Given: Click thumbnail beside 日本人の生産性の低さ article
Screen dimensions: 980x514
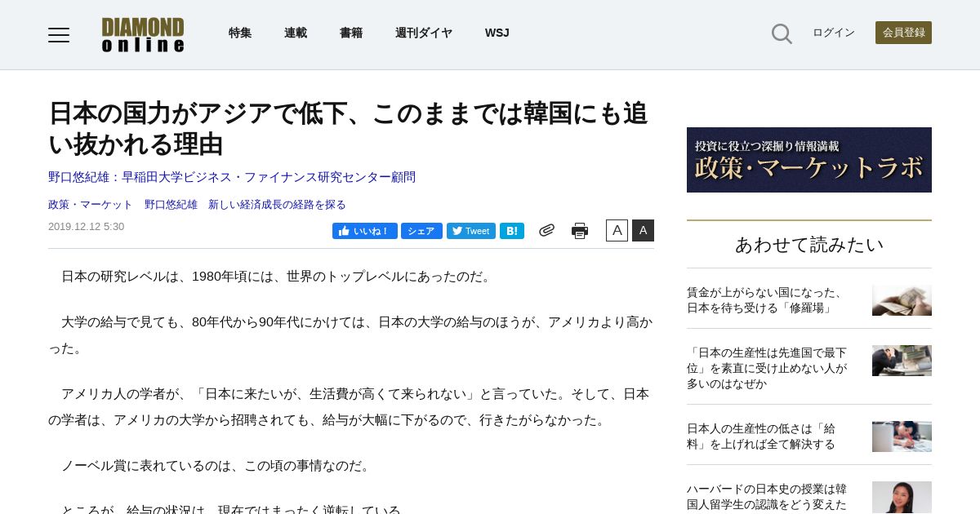Looking at the screenshot, I should (902, 436).
